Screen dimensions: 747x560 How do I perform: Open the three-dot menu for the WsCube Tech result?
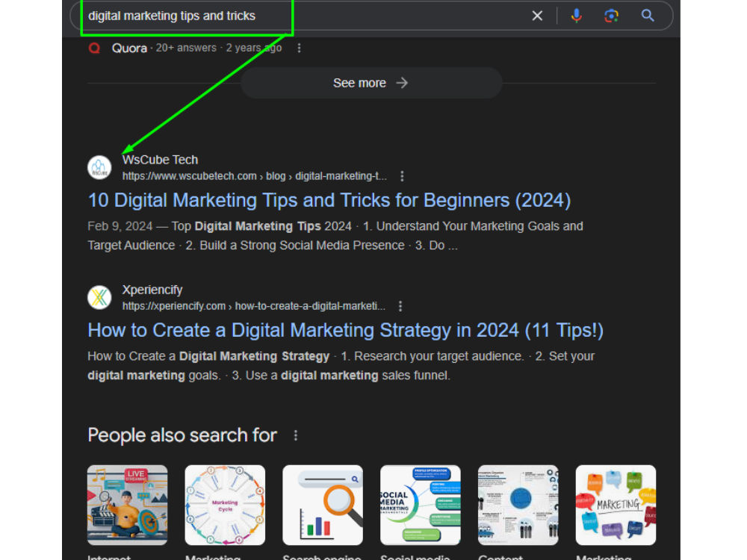coord(402,176)
